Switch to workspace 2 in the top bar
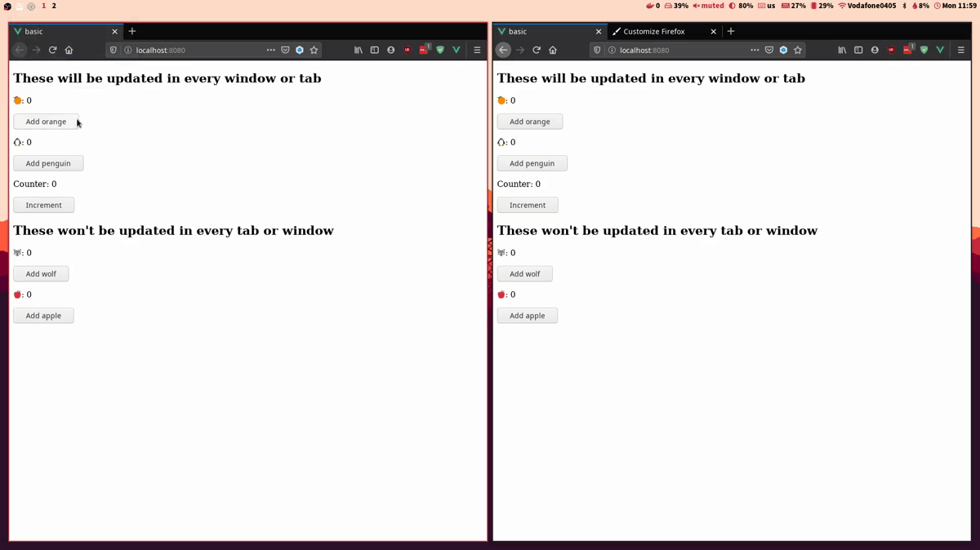The image size is (980, 550). (x=54, y=6)
